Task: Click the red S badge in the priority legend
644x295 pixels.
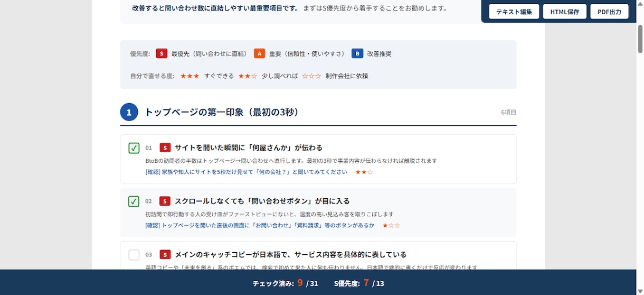Action: pyautogui.click(x=162, y=53)
